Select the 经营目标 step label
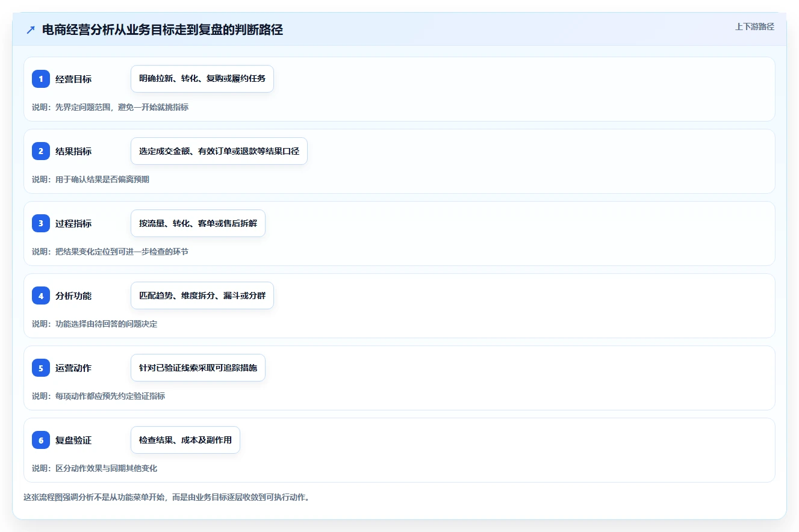Viewport: 799px width, 532px height. (73, 79)
